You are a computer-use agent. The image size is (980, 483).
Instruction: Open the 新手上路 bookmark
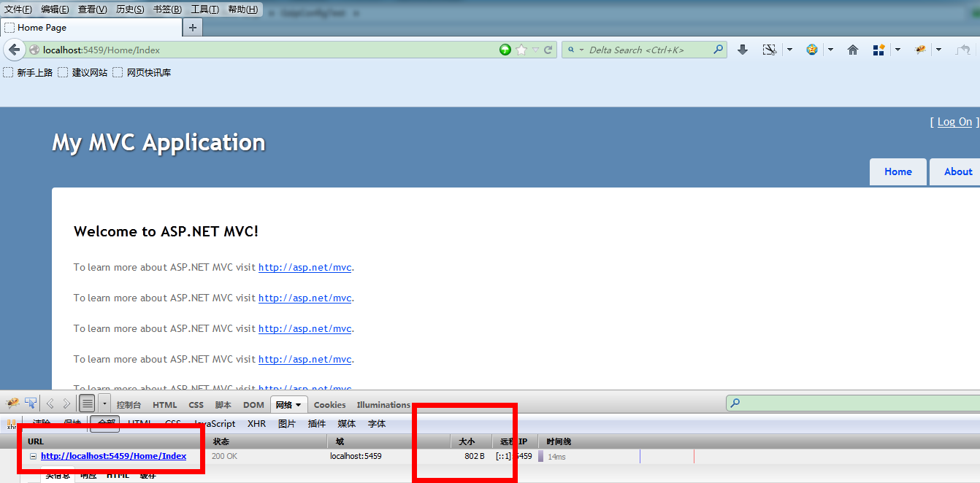point(28,72)
